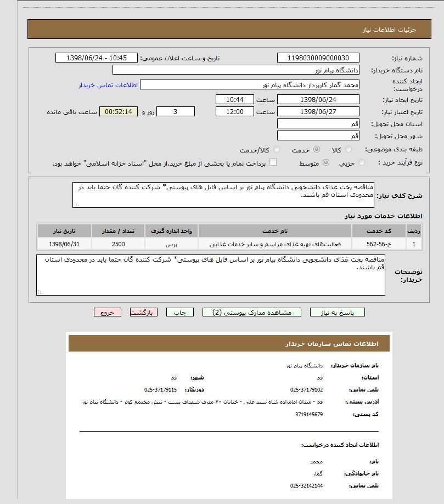Choose the 'کالا/خدمت' radio option
This screenshot has height=504, width=444.
(x=277, y=150)
